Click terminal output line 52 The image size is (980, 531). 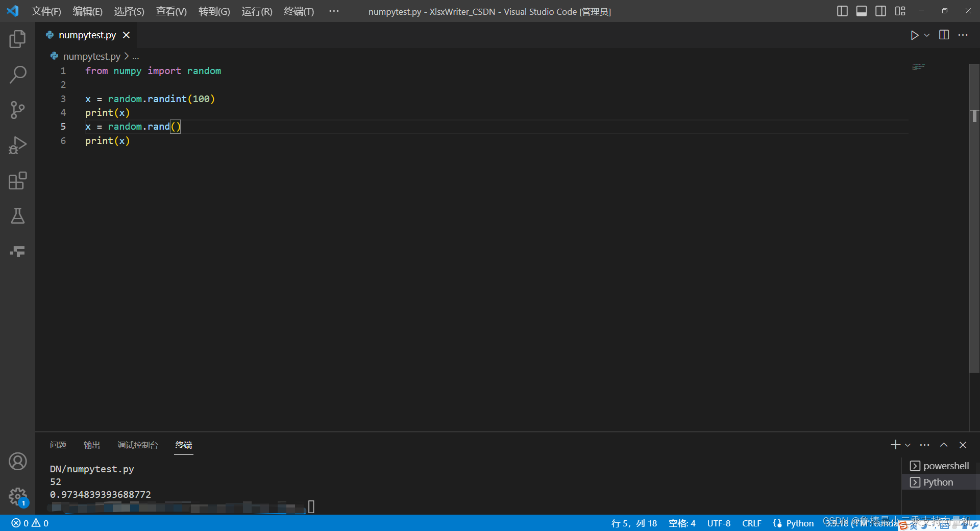coord(56,481)
